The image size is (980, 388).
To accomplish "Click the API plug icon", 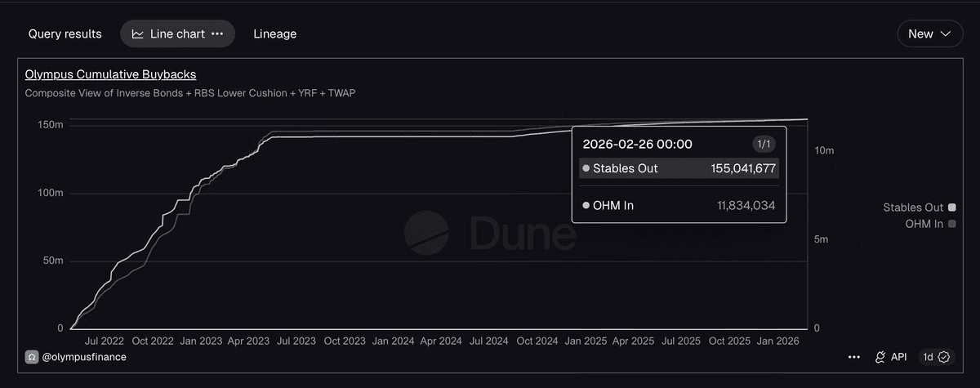I will click(x=880, y=357).
